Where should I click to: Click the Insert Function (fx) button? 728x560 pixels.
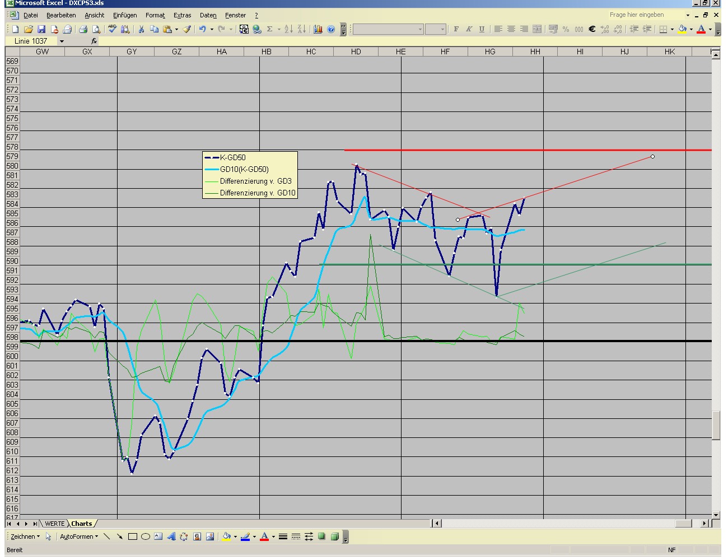[94, 41]
